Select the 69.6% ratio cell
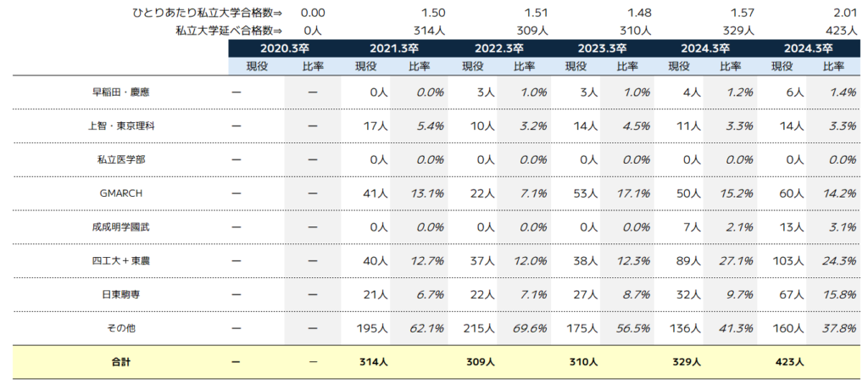Screen dimensions: 868x385 coord(531,328)
